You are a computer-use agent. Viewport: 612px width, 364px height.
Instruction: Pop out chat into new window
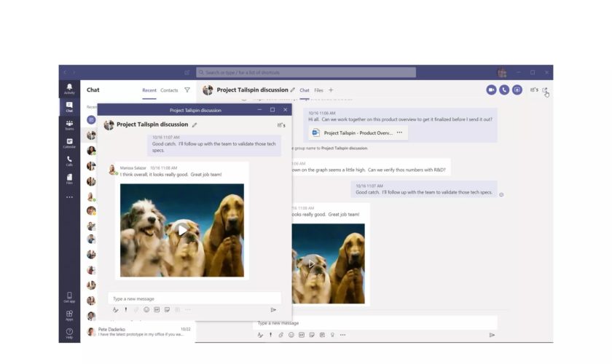[544, 90]
